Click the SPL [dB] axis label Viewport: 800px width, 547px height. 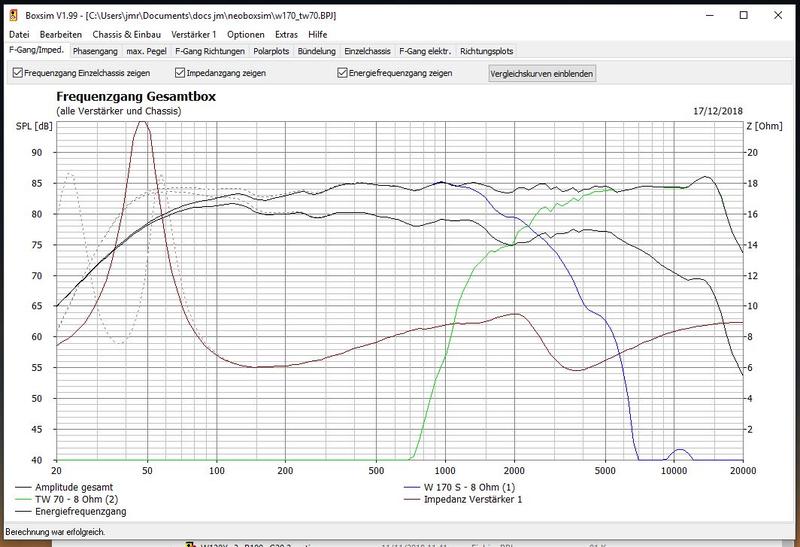click(34, 126)
